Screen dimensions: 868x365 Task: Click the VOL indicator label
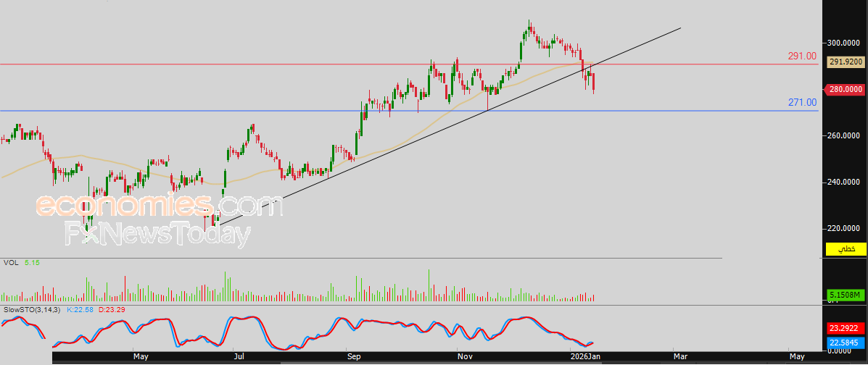pyautogui.click(x=11, y=263)
